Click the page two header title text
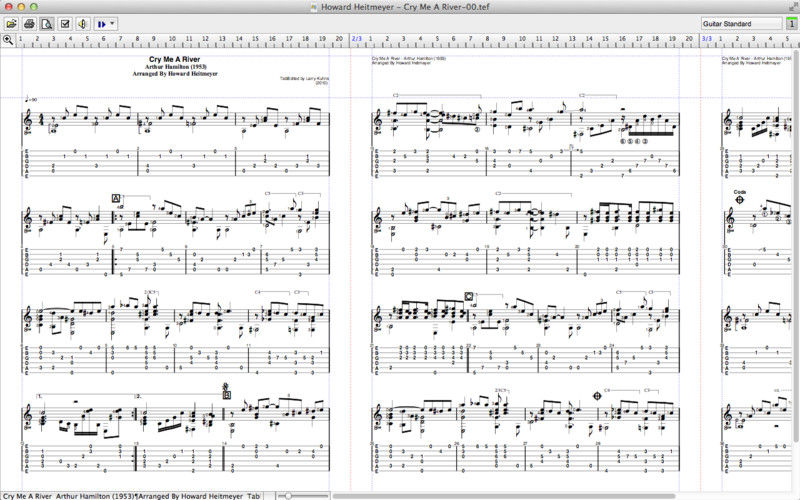 pyautogui.click(x=409, y=59)
